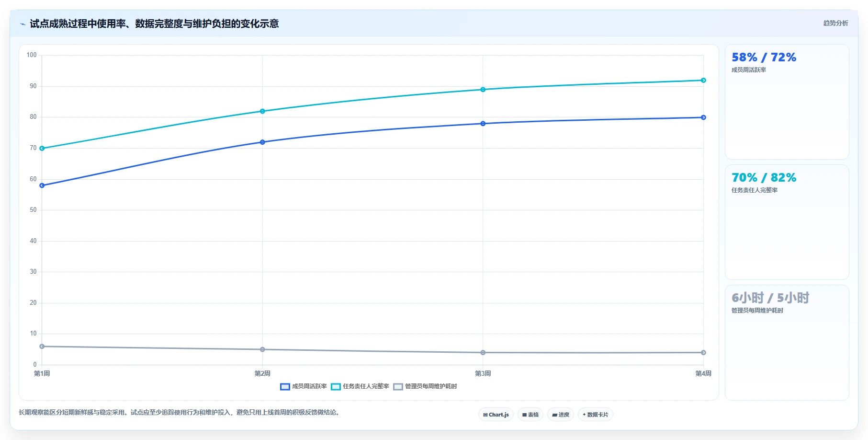Toggle the 成员周活跃率 legend swatch
This screenshot has height=440, width=868.
[285, 387]
